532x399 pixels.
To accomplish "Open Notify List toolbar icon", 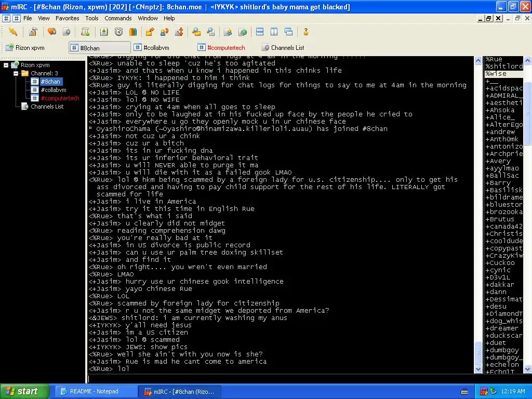I will click(x=228, y=32).
